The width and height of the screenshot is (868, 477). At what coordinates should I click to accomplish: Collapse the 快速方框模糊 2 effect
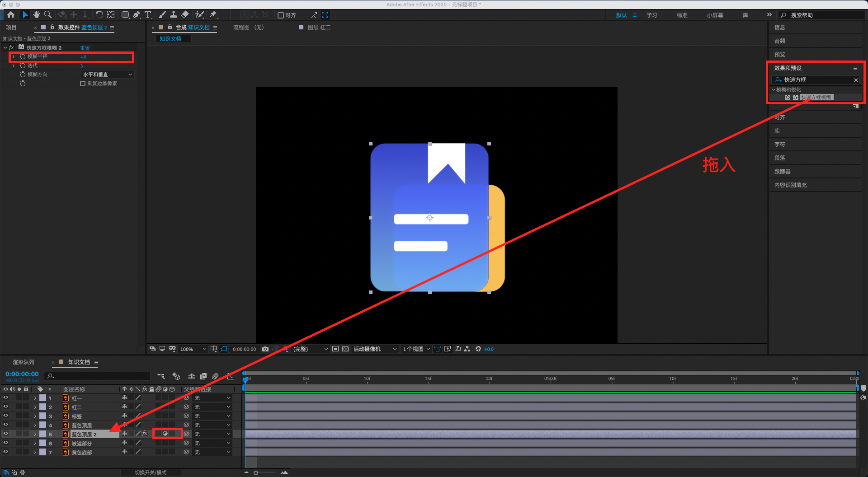click(5, 48)
